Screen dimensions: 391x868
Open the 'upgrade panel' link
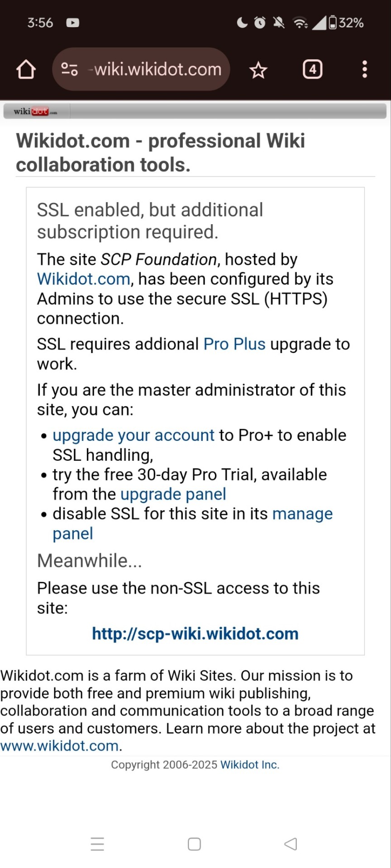tap(173, 494)
